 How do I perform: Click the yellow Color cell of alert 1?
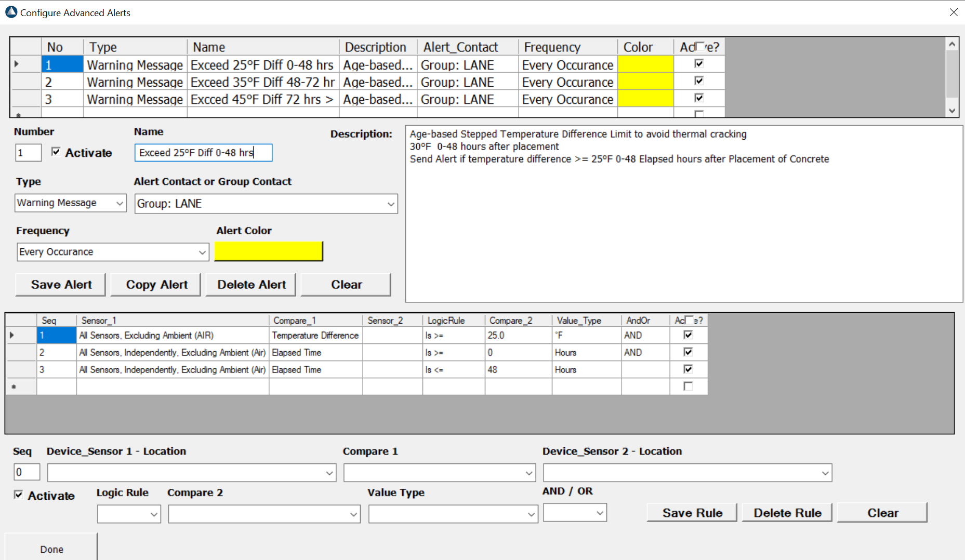coord(645,64)
